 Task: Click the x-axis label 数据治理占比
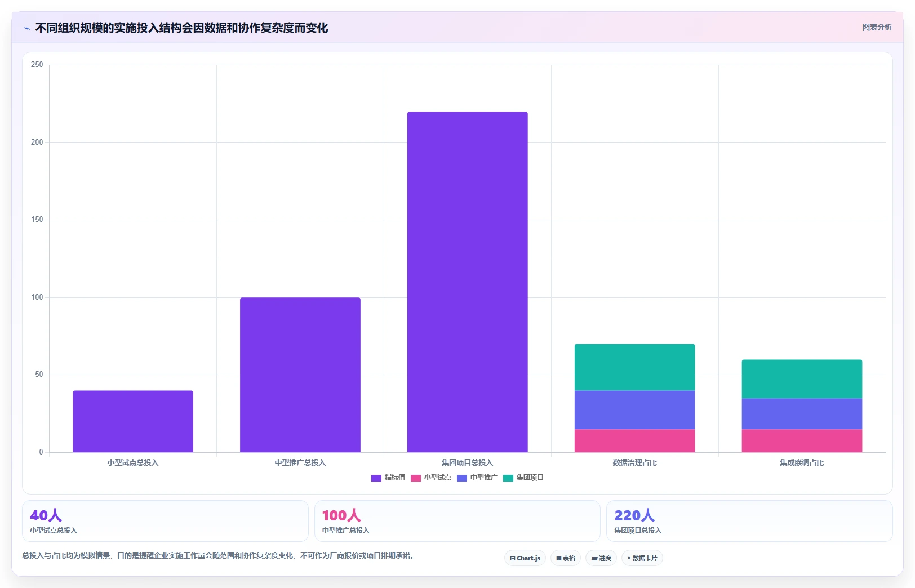click(635, 462)
